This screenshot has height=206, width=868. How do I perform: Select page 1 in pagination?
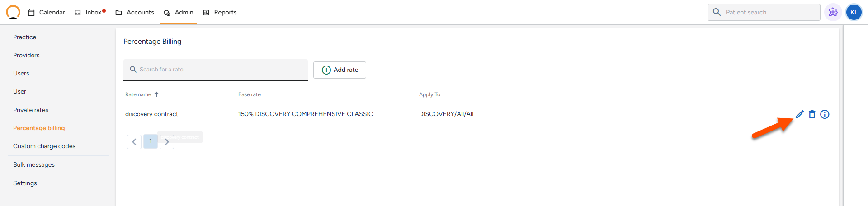[151, 141]
